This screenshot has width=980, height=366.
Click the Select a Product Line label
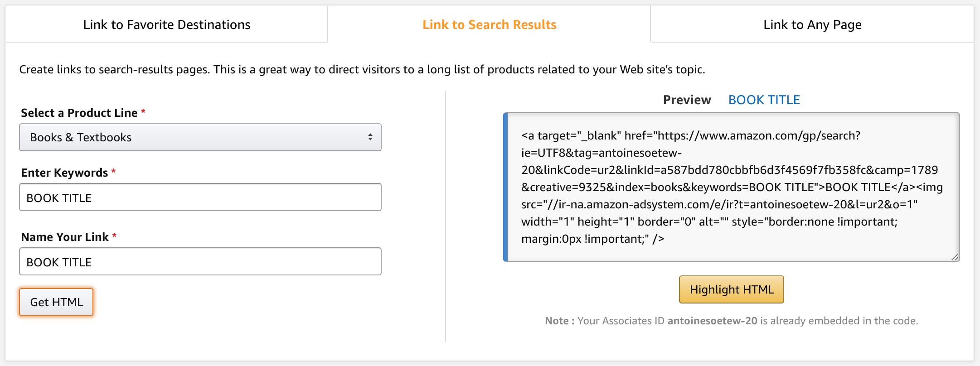coord(79,113)
